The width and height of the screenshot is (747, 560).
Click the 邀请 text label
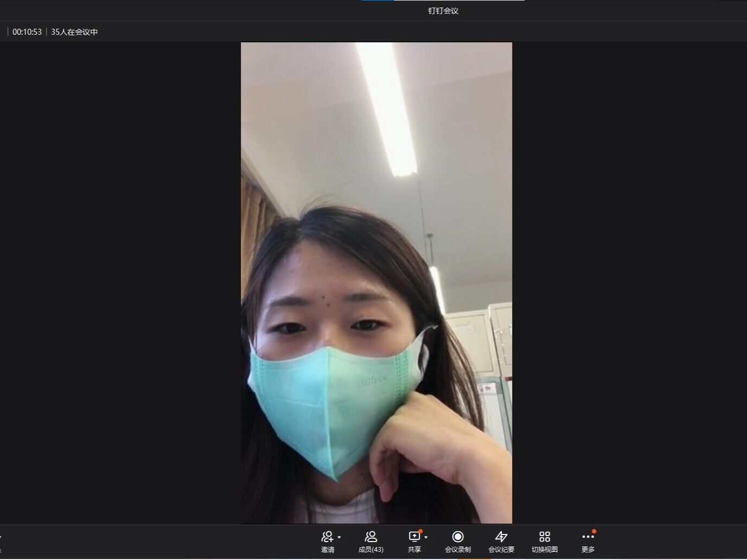328,550
